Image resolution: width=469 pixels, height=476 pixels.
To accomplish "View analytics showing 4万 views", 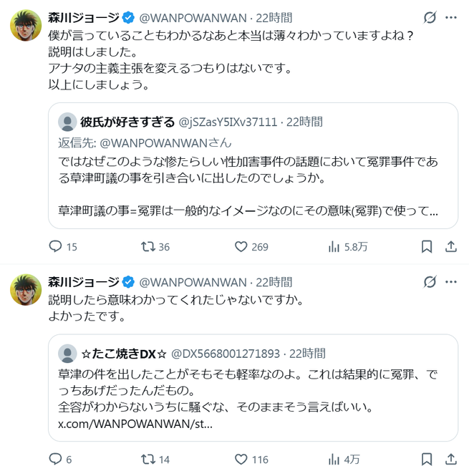I will 334,459.
